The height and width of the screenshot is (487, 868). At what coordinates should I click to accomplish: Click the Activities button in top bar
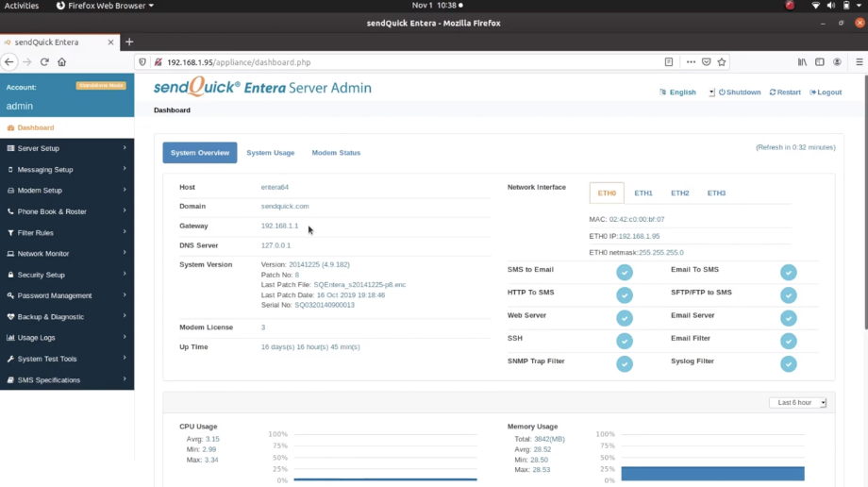pos(22,6)
